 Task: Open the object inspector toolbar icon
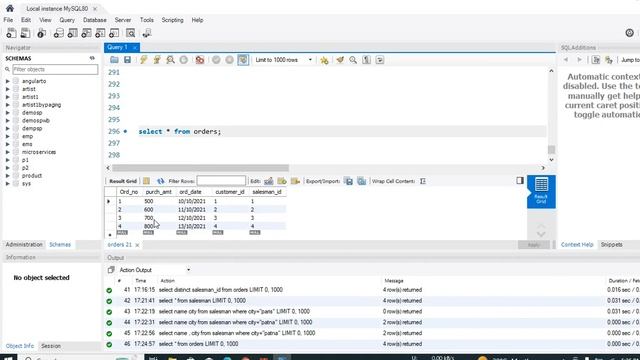pos(41,33)
